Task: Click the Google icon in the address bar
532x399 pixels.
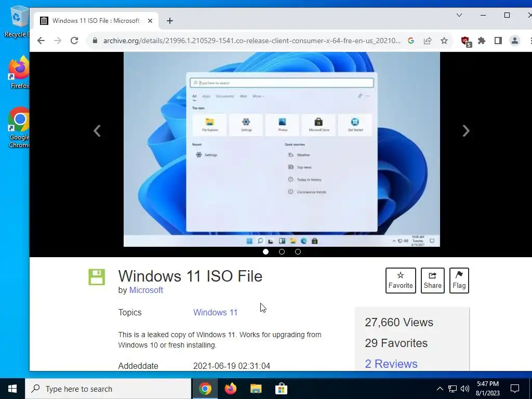Action: click(x=411, y=41)
